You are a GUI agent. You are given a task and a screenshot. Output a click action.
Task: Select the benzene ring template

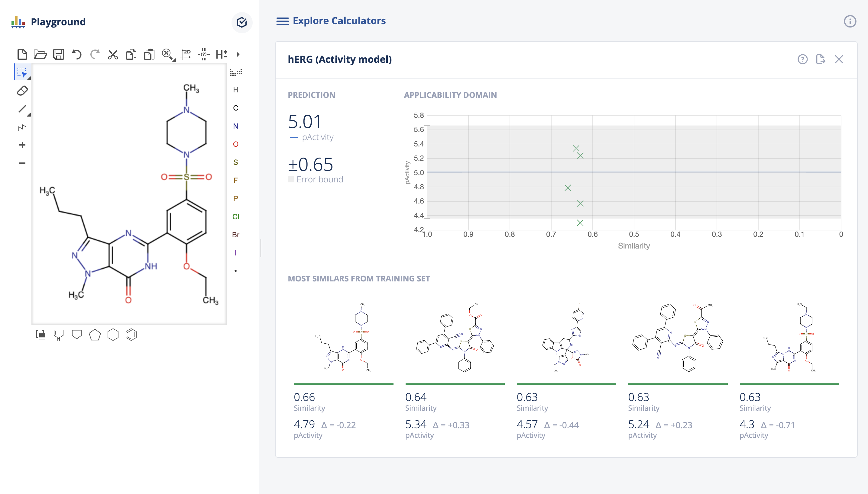point(131,335)
